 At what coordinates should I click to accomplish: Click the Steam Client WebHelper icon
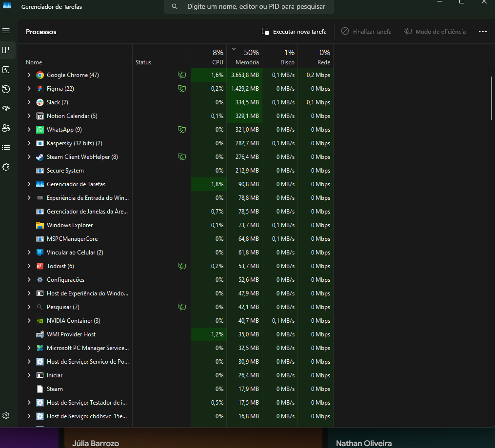click(40, 157)
